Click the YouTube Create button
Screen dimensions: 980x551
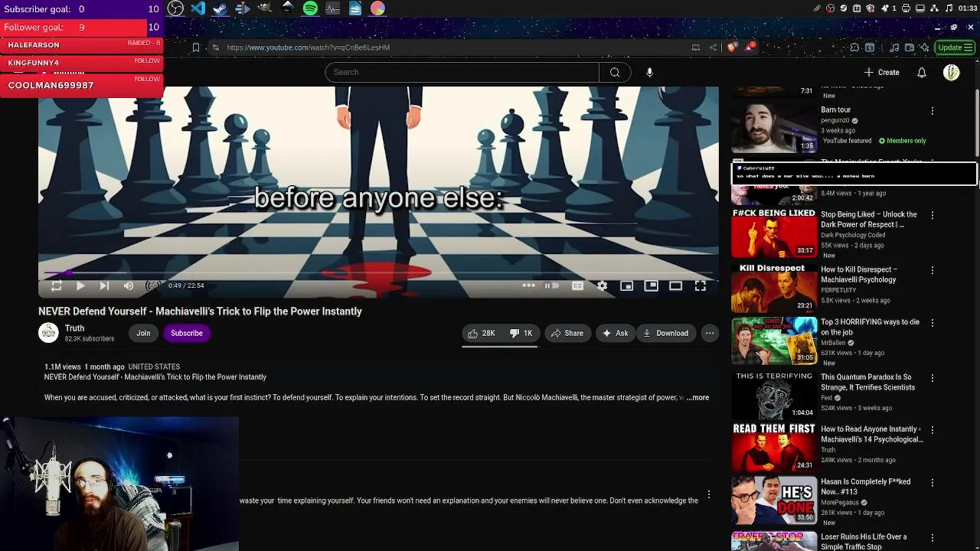(881, 72)
